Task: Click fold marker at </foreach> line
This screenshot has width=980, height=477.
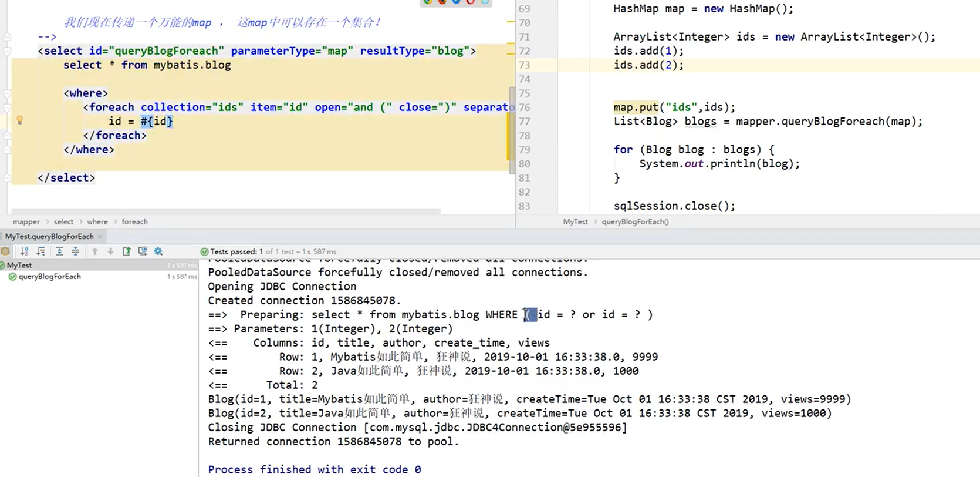Action: [x=7, y=136]
